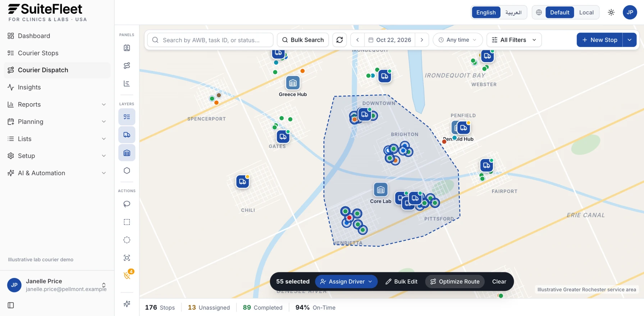
Task: Open the routes panel icon under Panels
Action: click(x=127, y=66)
